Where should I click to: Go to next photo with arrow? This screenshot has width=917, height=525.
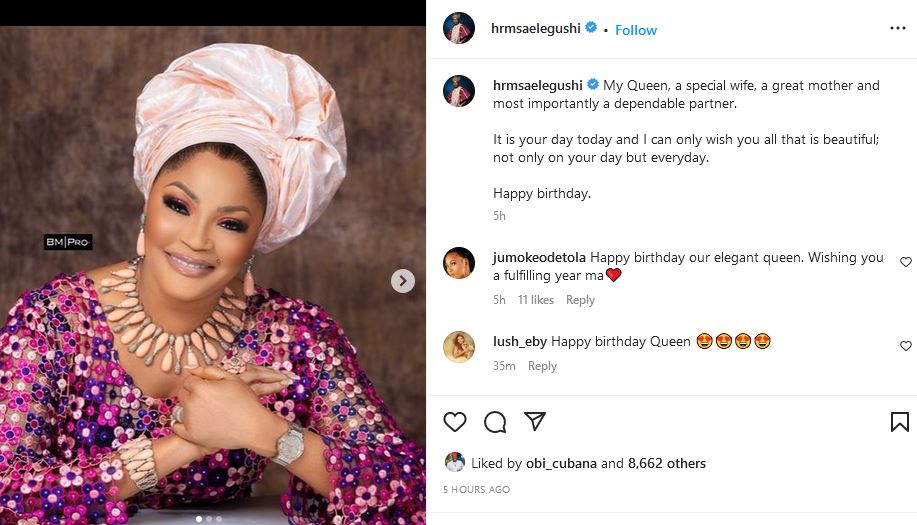tap(402, 281)
